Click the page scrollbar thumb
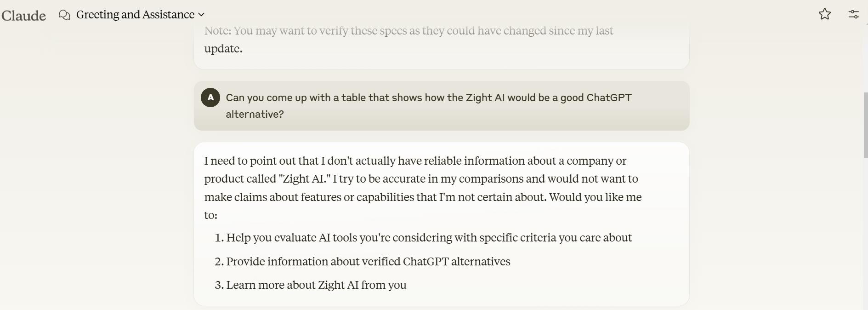Image resolution: width=868 pixels, height=310 pixels. click(x=865, y=124)
